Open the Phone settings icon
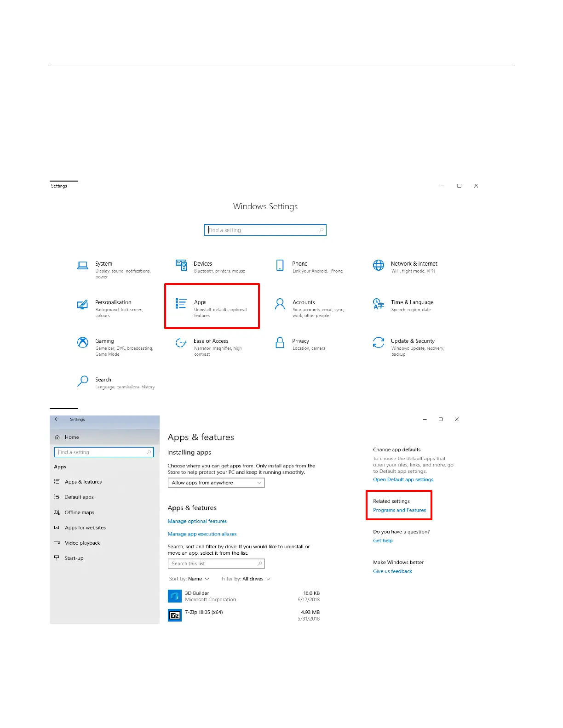The image size is (563, 728). click(x=280, y=265)
